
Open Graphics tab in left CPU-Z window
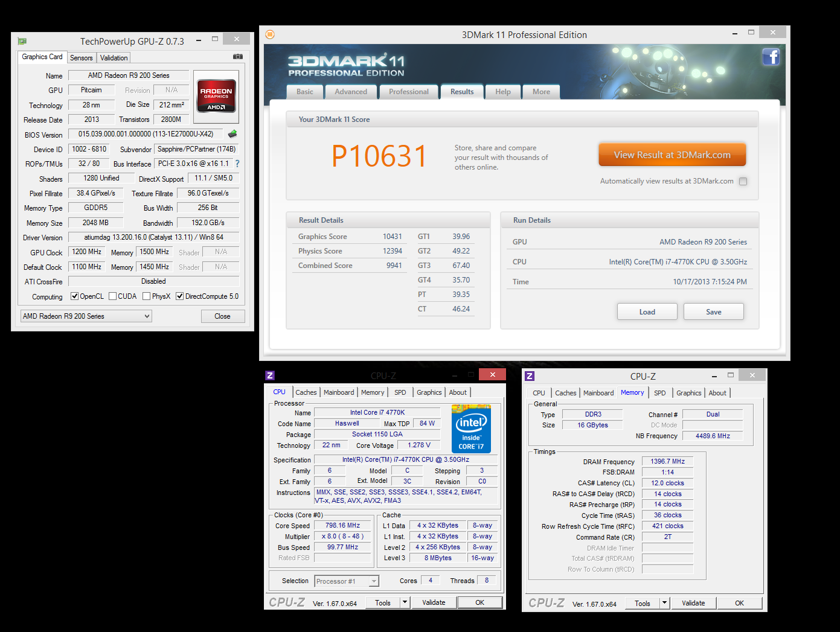(429, 392)
